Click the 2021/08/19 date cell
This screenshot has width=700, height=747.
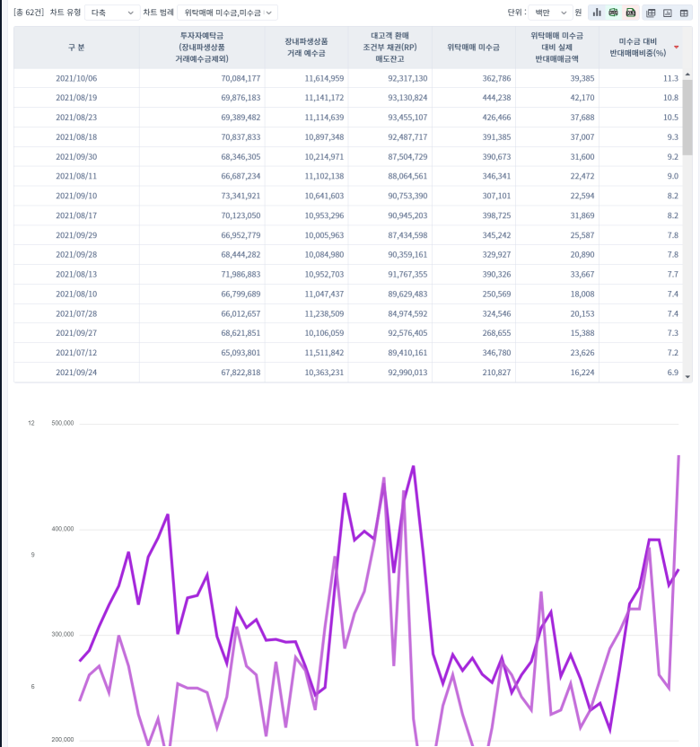[x=76, y=98]
